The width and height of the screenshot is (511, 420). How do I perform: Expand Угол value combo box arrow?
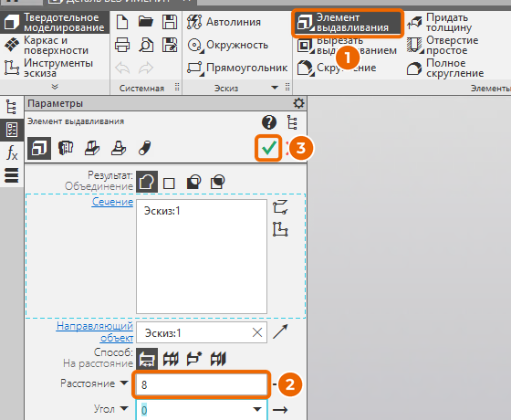coord(257,409)
